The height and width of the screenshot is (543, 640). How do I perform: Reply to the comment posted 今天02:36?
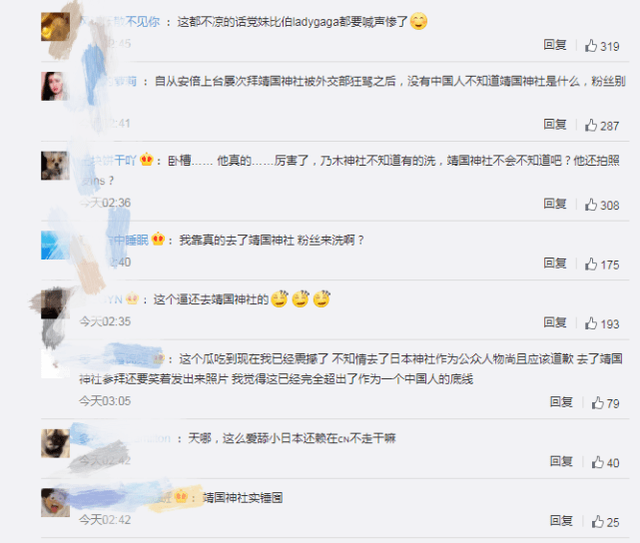coord(555,204)
